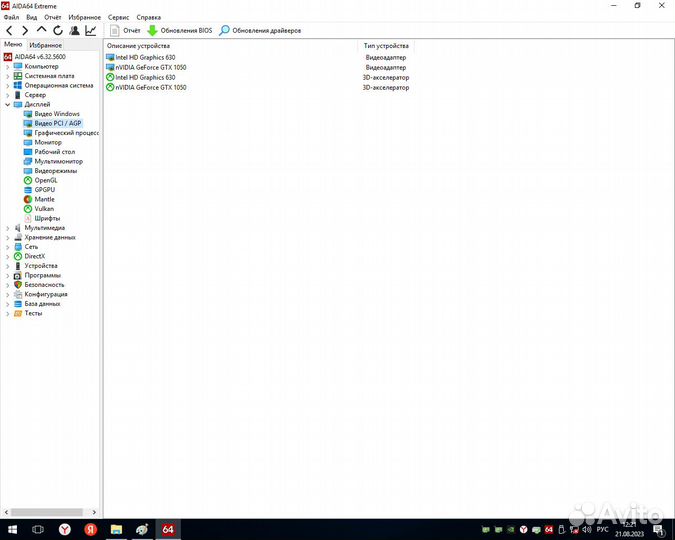The width and height of the screenshot is (675, 540).
Task: Click the Обновления драйверов button
Action: (x=260, y=31)
